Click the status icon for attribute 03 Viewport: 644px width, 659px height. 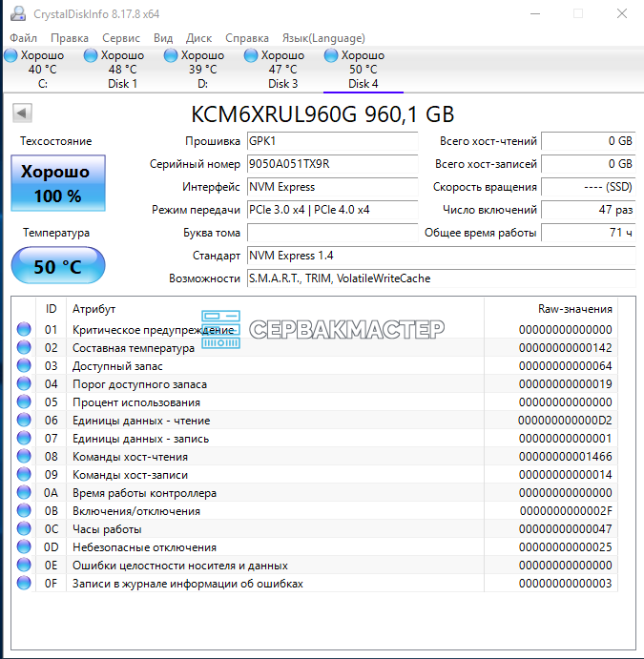24,365
